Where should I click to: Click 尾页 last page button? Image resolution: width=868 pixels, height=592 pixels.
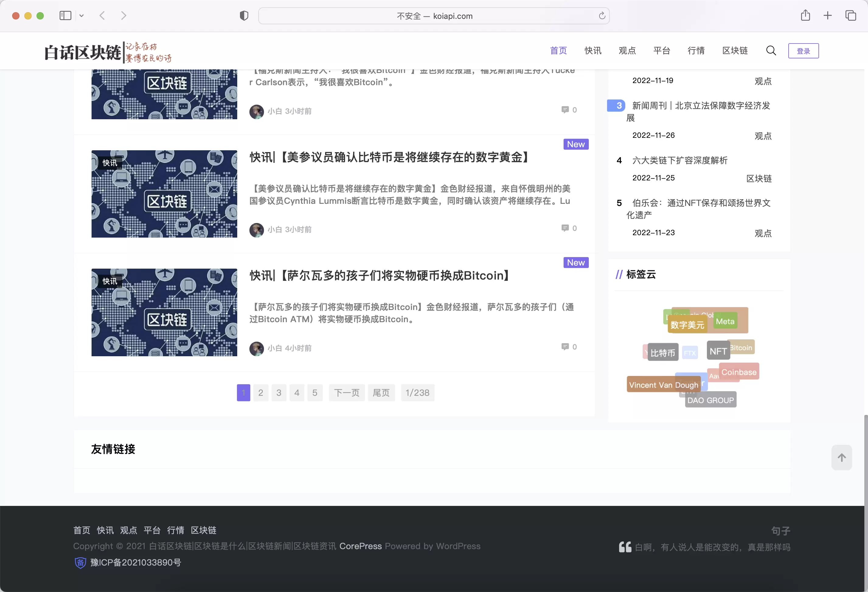click(381, 393)
